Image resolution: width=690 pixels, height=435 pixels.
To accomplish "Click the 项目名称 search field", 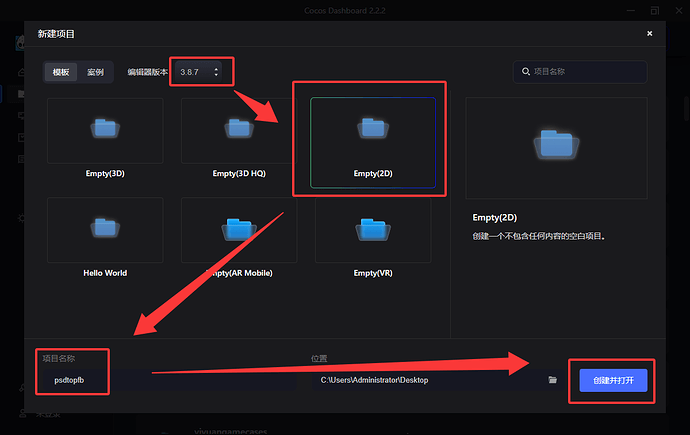I will pyautogui.click(x=580, y=72).
